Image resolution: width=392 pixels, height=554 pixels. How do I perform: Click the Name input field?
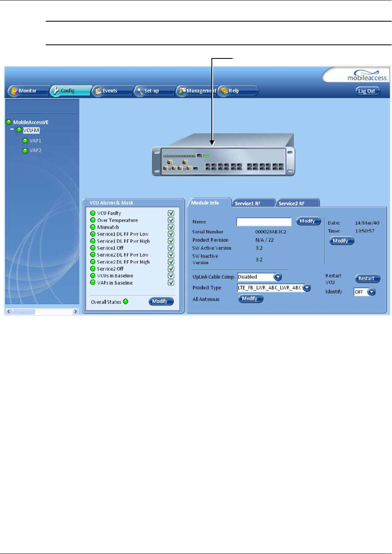coord(264,222)
